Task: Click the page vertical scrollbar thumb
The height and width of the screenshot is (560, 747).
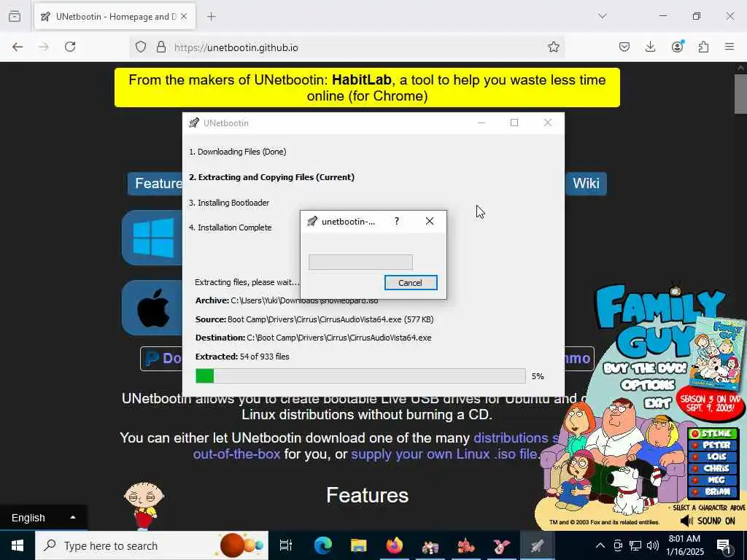Action: click(x=740, y=93)
